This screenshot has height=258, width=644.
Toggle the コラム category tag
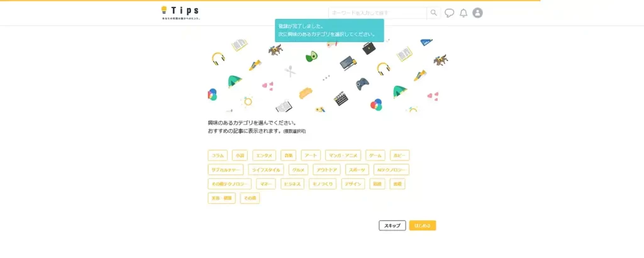click(218, 155)
